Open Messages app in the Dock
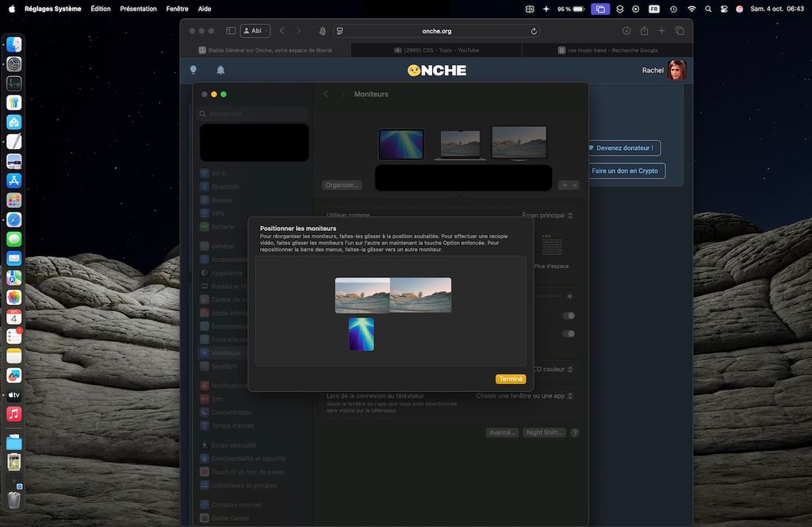 14,239
